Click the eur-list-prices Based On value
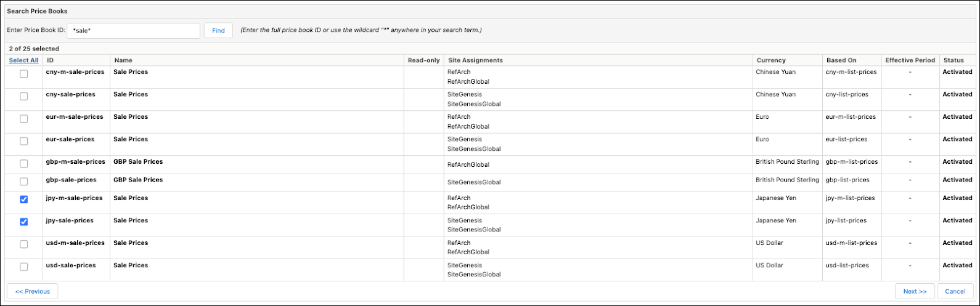 click(x=846, y=139)
